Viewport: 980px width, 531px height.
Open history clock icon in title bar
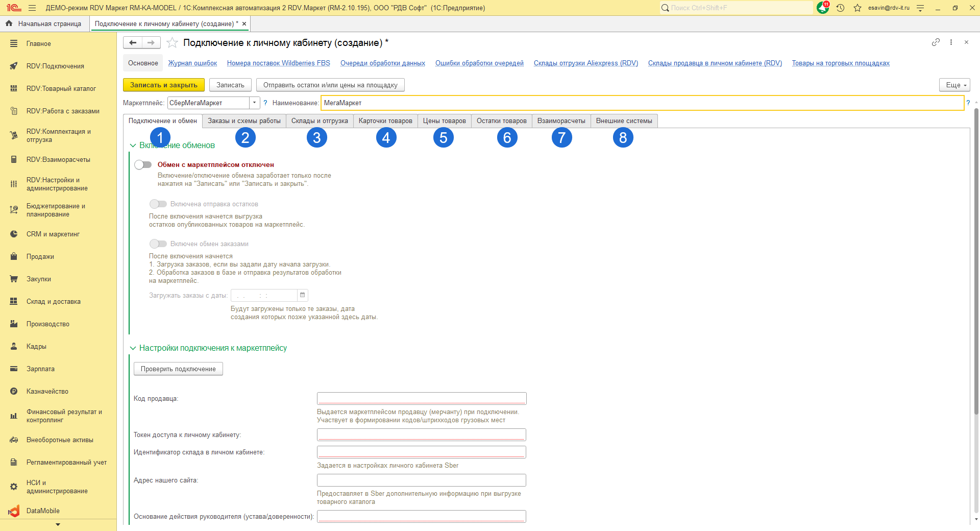coord(840,8)
